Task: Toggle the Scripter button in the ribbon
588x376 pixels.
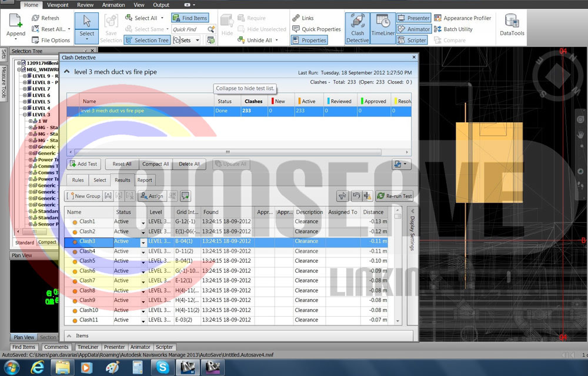Action: coord(412,40)
